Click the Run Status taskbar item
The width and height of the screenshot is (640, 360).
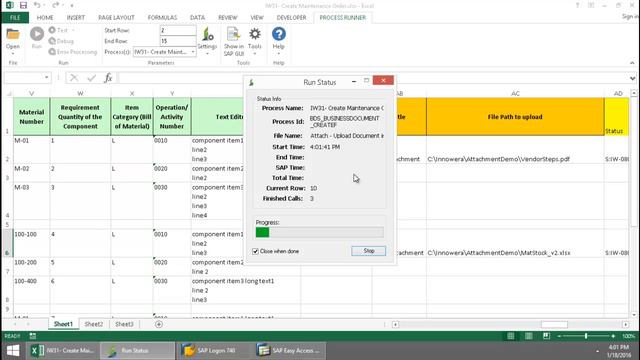tap(138, 351)
